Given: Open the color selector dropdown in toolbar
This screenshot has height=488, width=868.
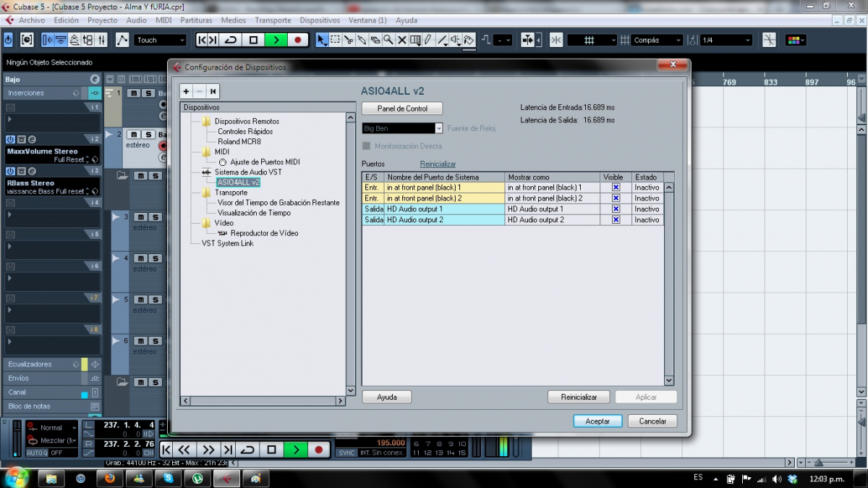Looking at the screenshot, I should click(x=796, y=40).
